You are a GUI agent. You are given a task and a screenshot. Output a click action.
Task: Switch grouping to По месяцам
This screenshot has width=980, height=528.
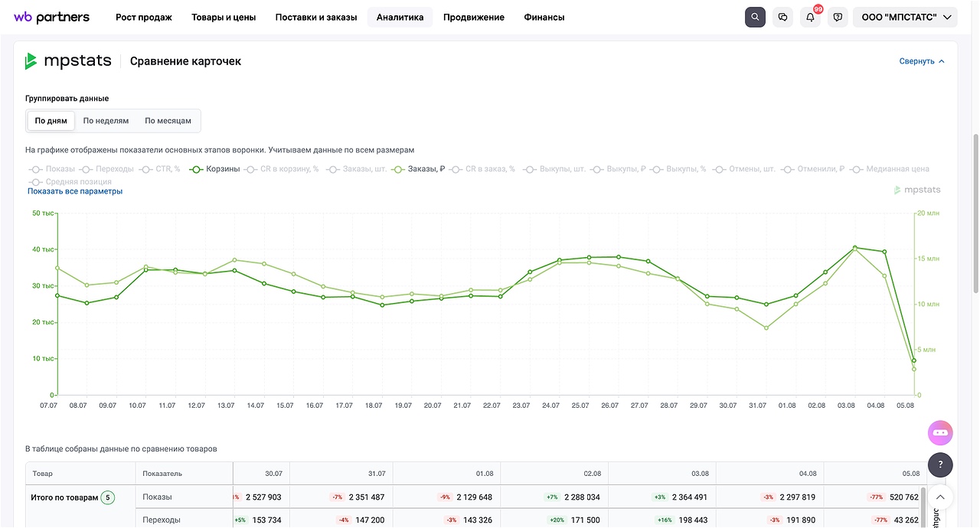point(167,121)
